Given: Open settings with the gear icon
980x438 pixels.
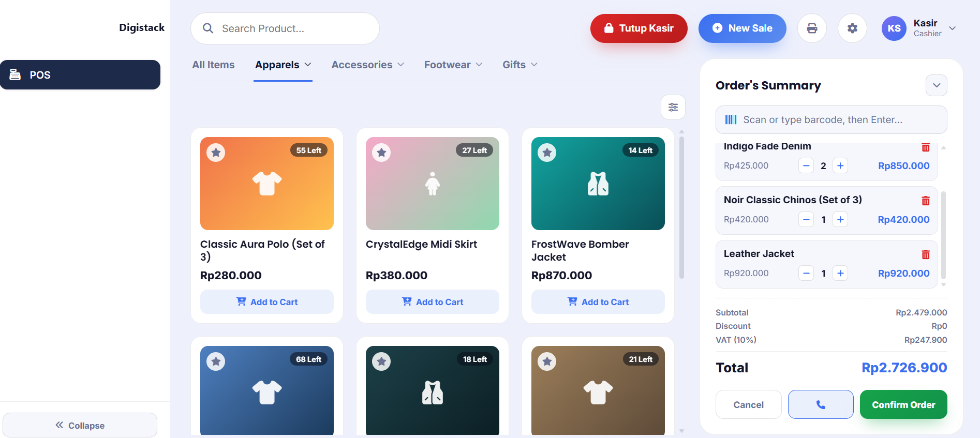Looking at the screenshot, I should click(852, 28).
